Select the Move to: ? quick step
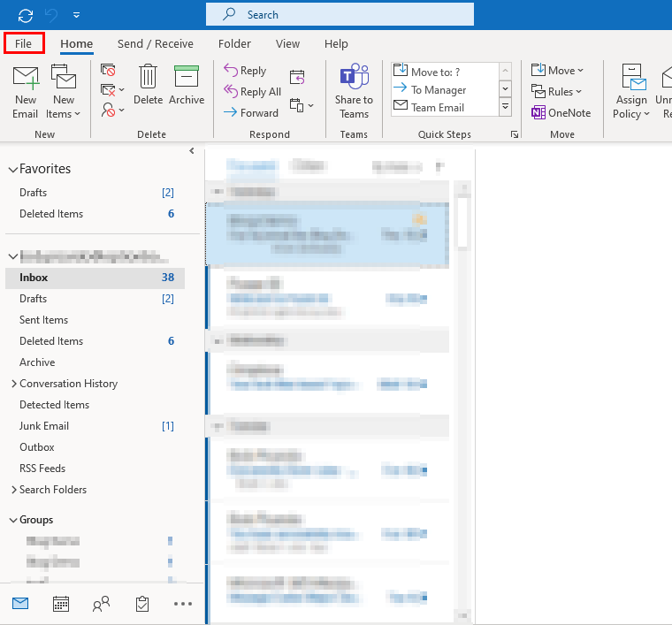Viewport: 672px width, 625px height. click(445, 72)
